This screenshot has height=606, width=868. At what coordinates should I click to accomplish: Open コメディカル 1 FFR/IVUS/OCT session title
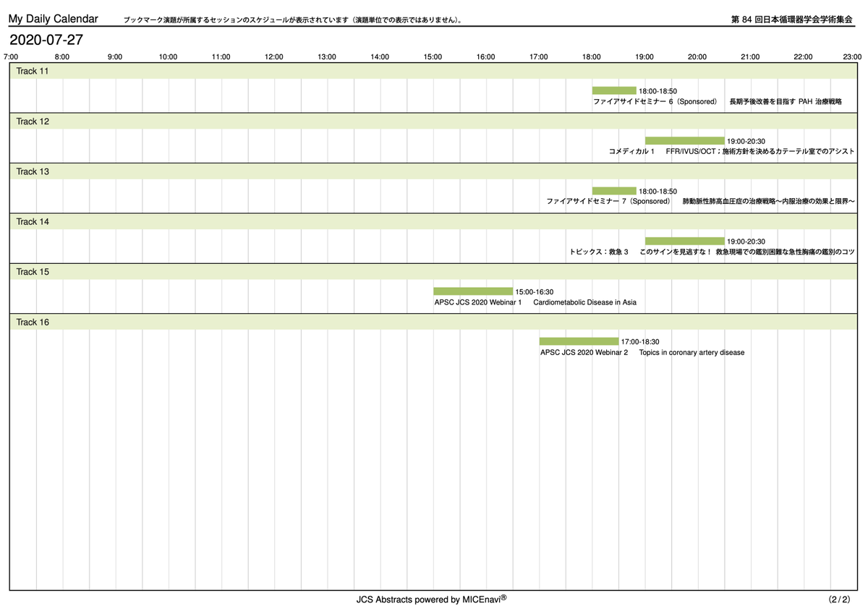coord(732,152)
